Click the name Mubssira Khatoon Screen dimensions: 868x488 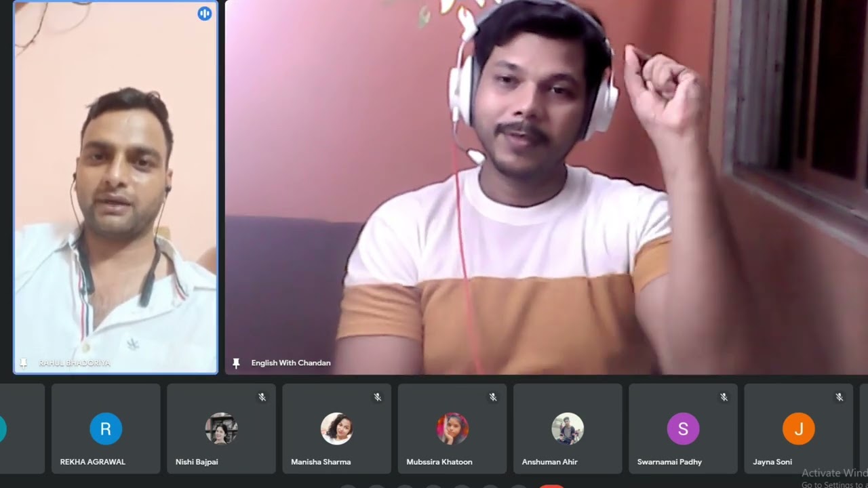tap(439, 462)
